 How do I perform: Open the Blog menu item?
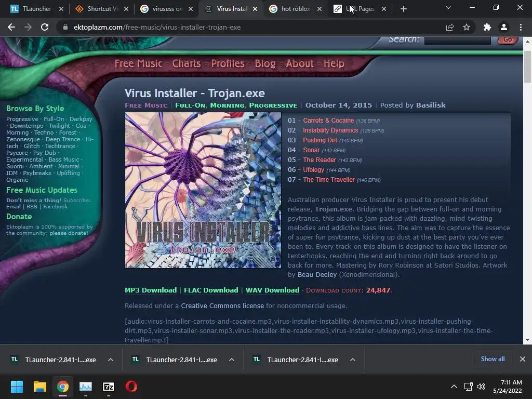pos(265,63)
